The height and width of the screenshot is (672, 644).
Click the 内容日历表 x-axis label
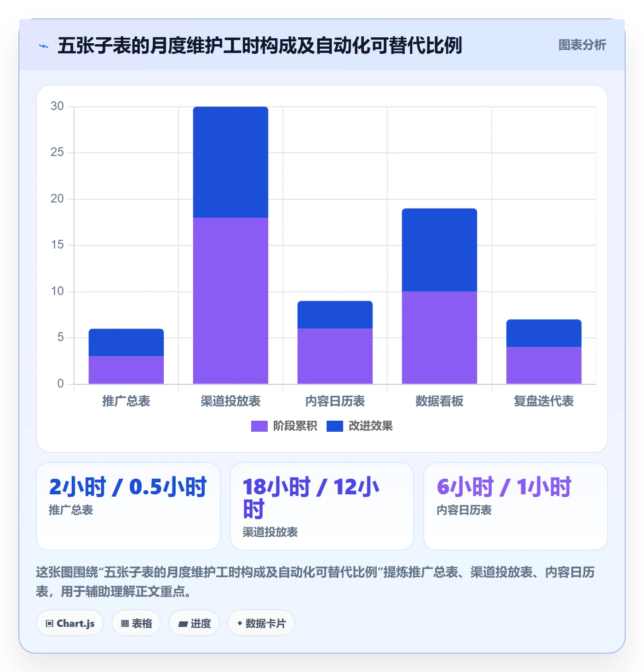coord(335,401)
